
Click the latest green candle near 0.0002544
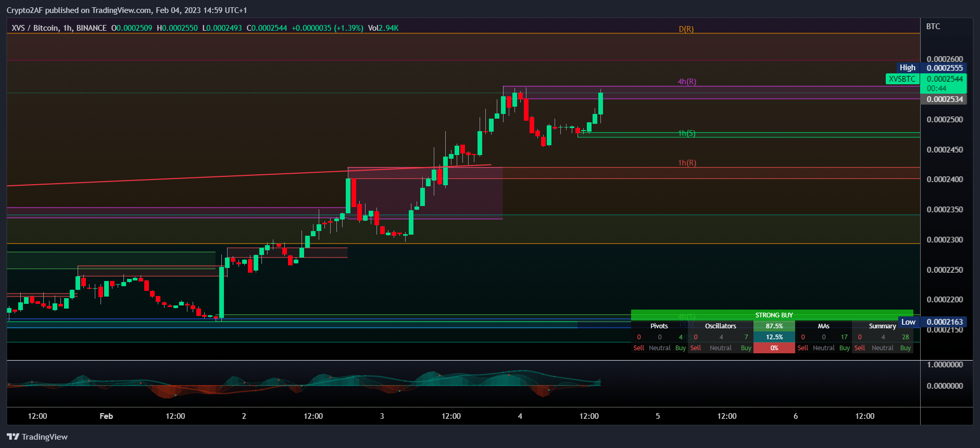coord(600,104)
